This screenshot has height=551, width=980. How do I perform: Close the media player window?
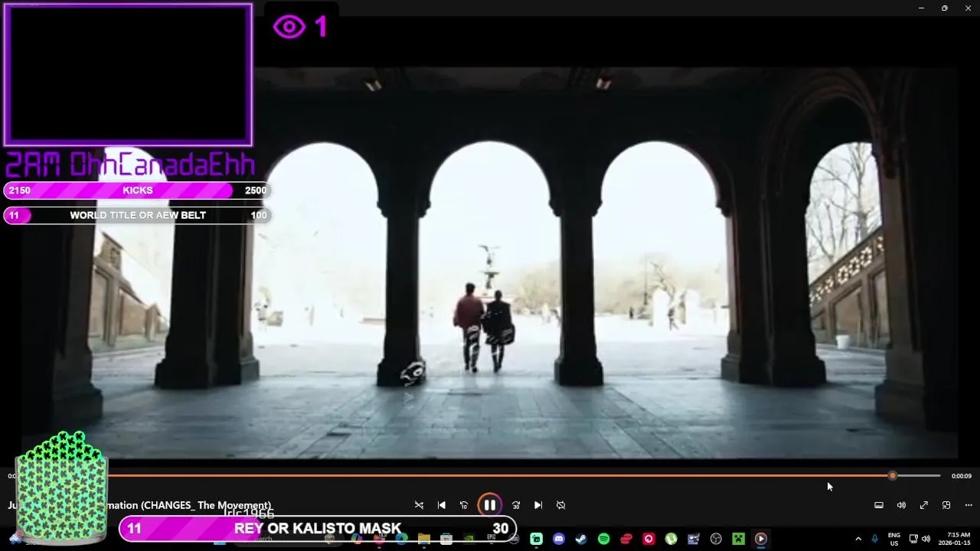(x=968, y=8)
